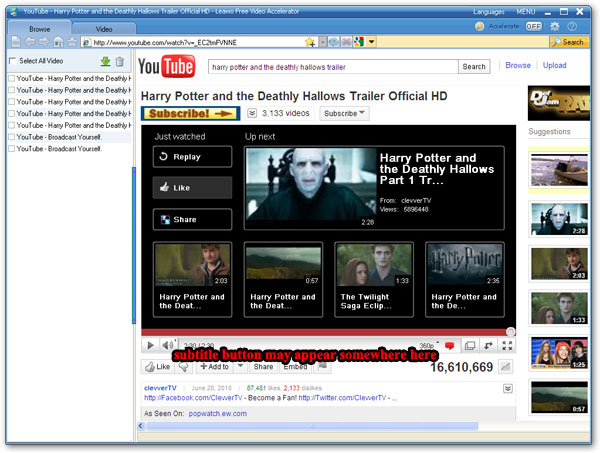Open the Harry Potter logo 2:36 end-screen card
Viewport: 600px width, 453px height.
pyautogui.click(x=465, y=279)
